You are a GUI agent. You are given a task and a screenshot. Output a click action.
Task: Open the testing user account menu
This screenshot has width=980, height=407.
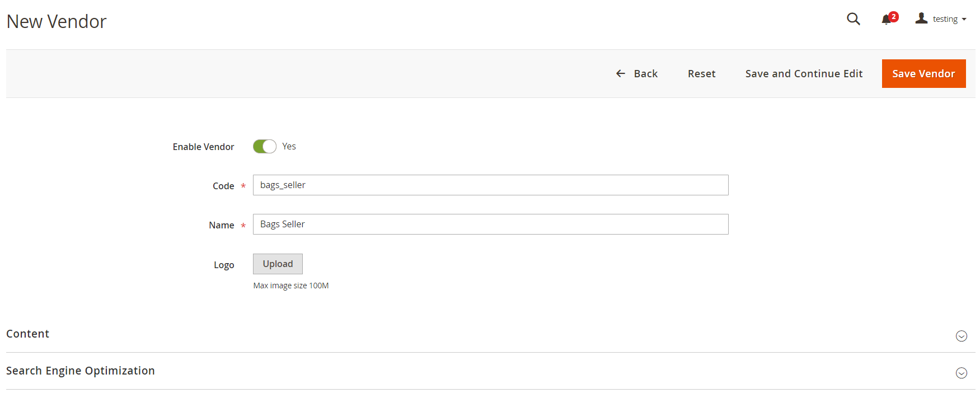coord(941,19)
